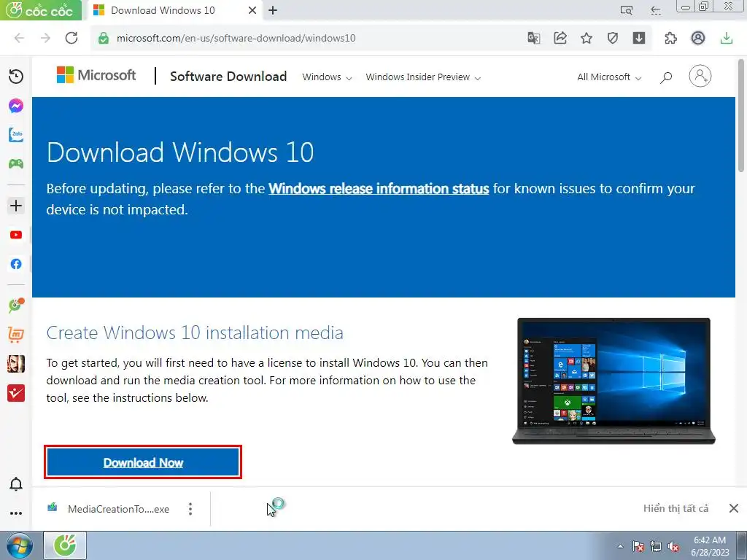
Task: Open the History sidebar icon
Action: tap(16, 76)
